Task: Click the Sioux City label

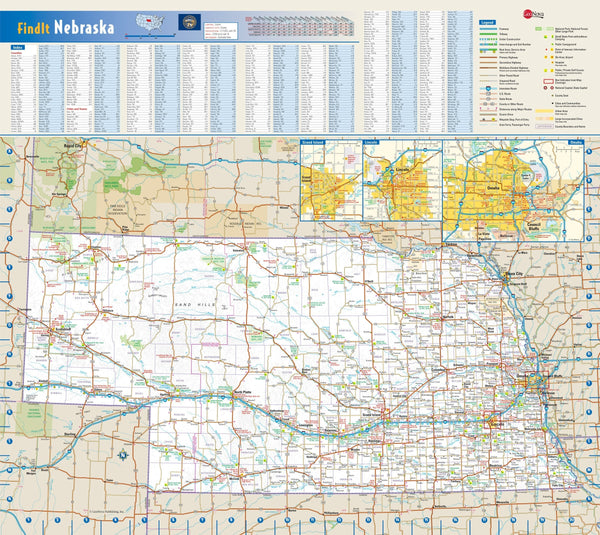Action: click(514, 274)
